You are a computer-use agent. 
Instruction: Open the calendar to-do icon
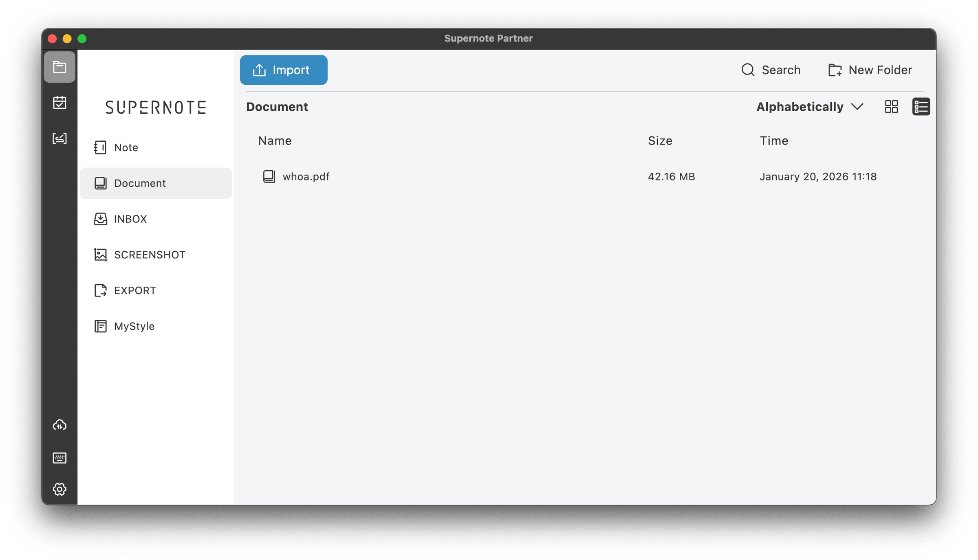coord(59,103)
